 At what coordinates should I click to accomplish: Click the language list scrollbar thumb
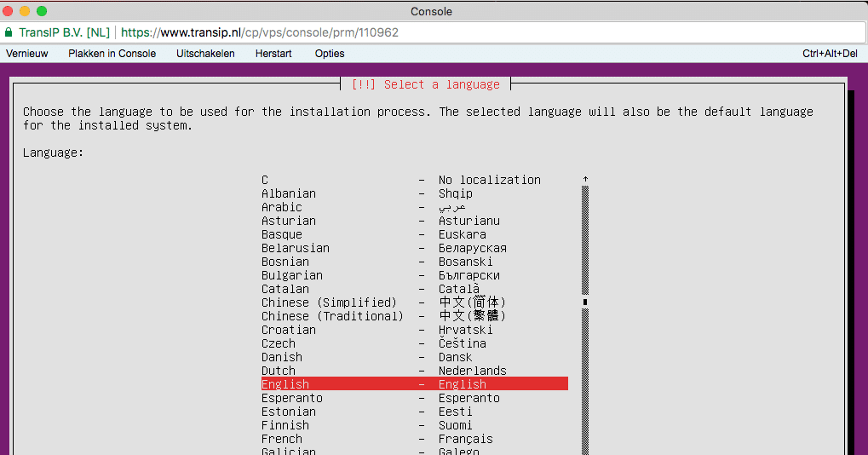[x=585, y=302]
